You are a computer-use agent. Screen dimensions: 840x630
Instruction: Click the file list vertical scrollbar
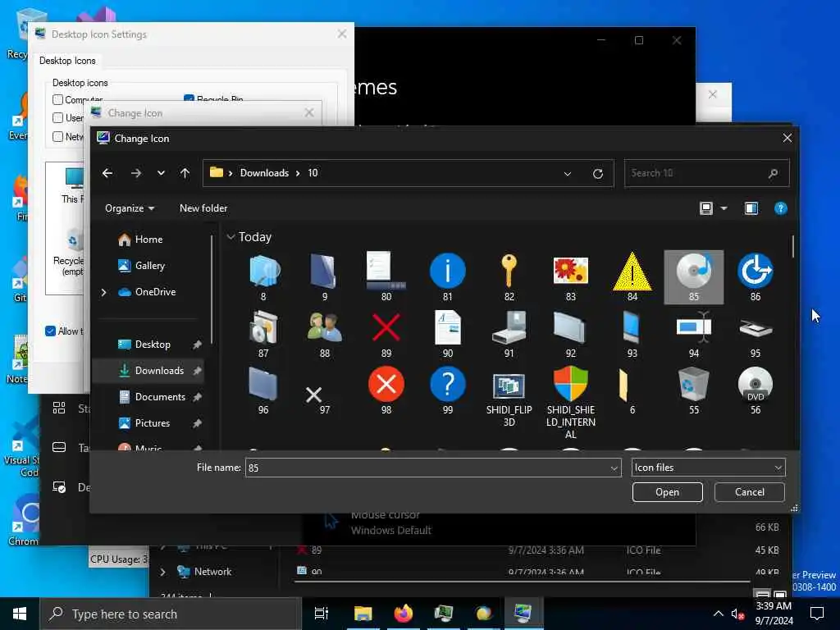coord(793,246)
